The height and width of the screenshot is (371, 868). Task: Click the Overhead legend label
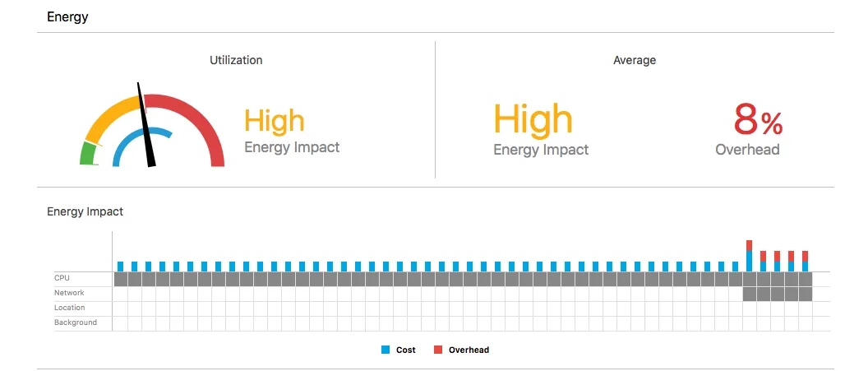coord(469,350)
